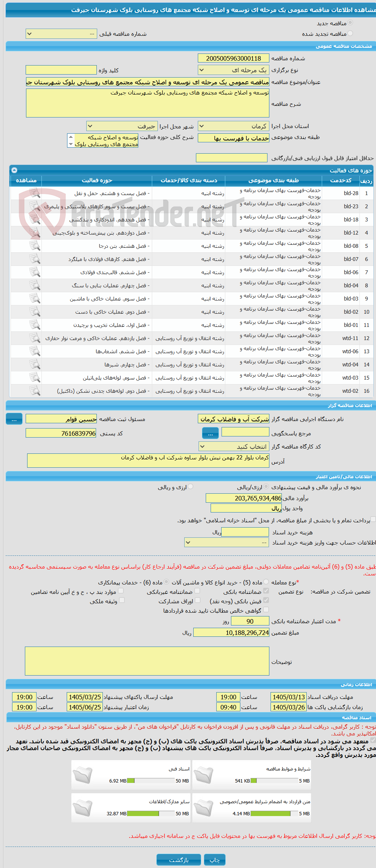The width and height of the screenshot is (376, 868).
Task: Select مناقصه جدید radio button
Action: [350, 23]
